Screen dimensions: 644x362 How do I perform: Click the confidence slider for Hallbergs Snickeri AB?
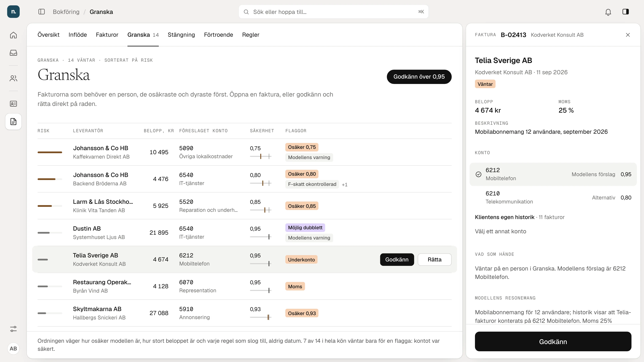(260, 317)
